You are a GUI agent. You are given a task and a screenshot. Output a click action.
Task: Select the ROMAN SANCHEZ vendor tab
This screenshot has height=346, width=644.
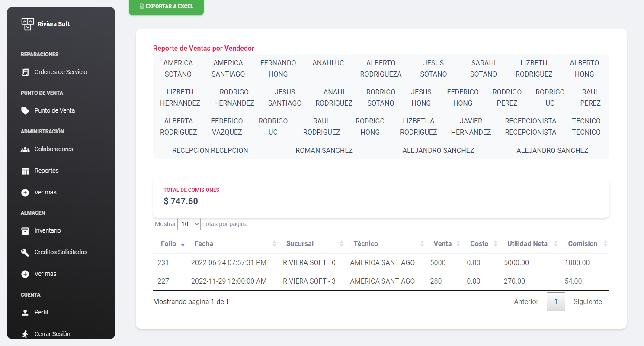[x=324, y=150]
